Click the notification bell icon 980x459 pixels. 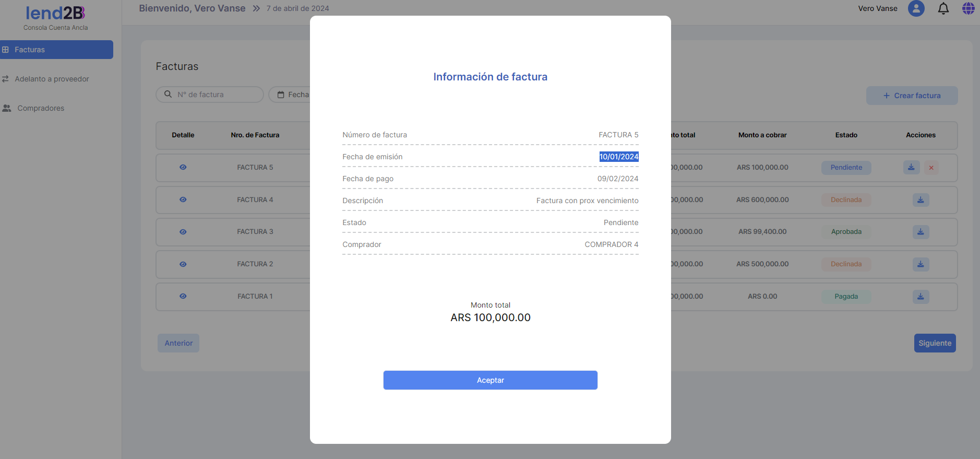coord(943,9)
